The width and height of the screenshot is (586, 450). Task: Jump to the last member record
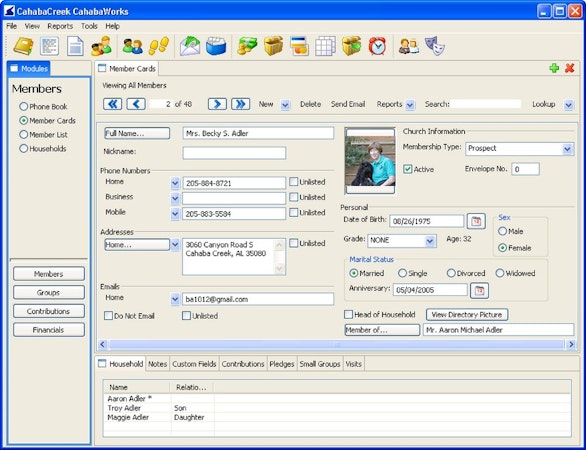241,104
